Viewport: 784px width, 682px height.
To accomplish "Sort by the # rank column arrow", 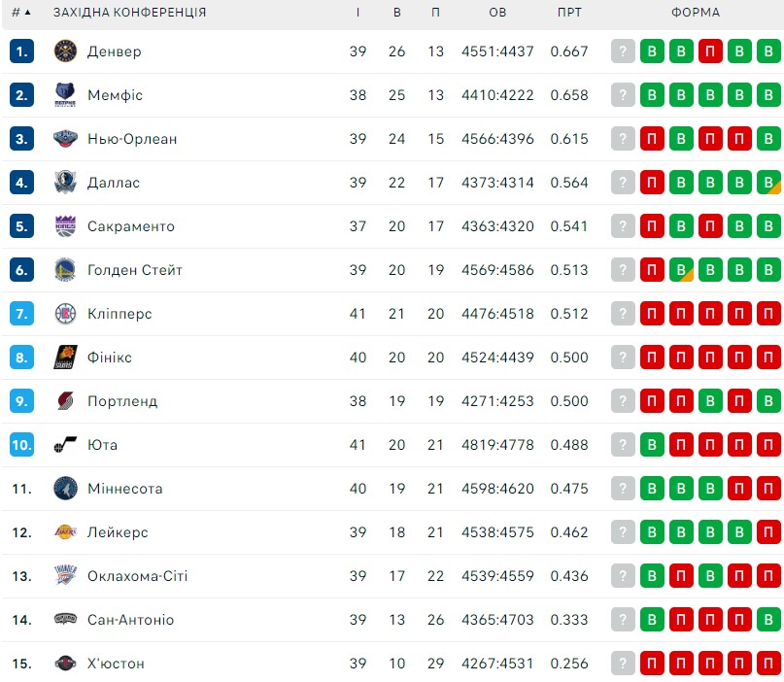I will point(27,12).
